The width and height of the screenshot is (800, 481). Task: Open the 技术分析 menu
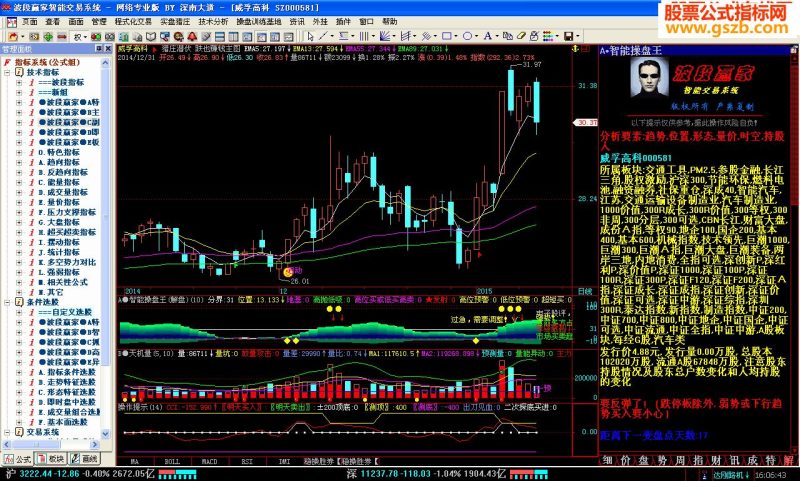tap(213, 21)
